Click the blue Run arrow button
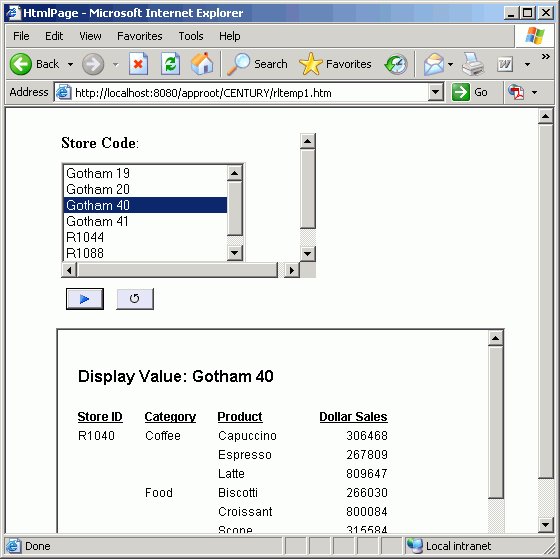The height and width of the screenshot is (559, 560). [85, 299]
